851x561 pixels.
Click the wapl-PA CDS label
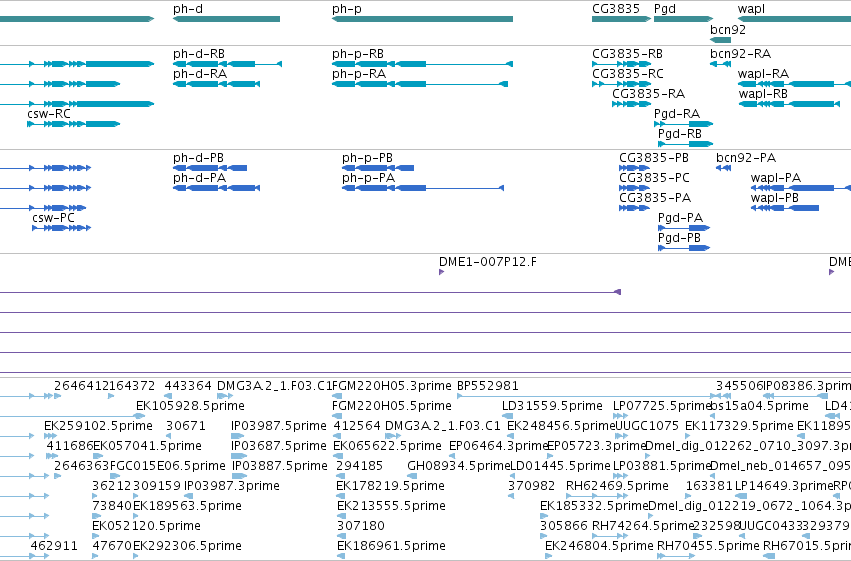tap(776, 178)
